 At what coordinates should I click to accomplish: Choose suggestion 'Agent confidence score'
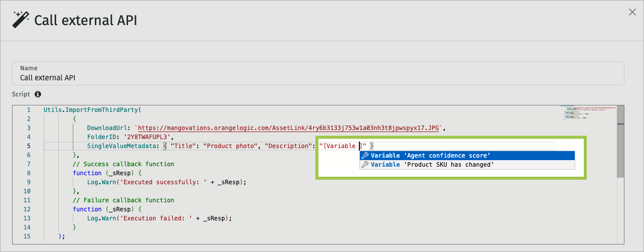tap(467, 156)
